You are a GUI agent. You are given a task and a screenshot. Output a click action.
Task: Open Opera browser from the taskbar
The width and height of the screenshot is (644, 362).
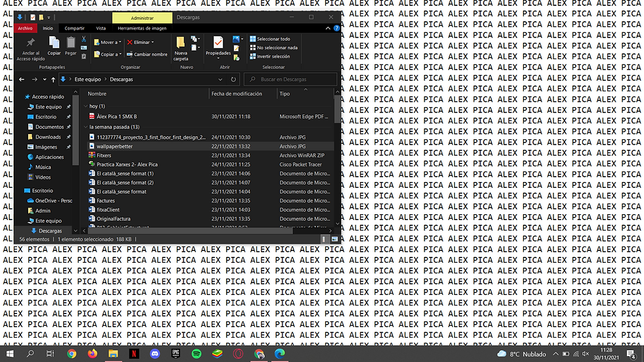point(238,353)
